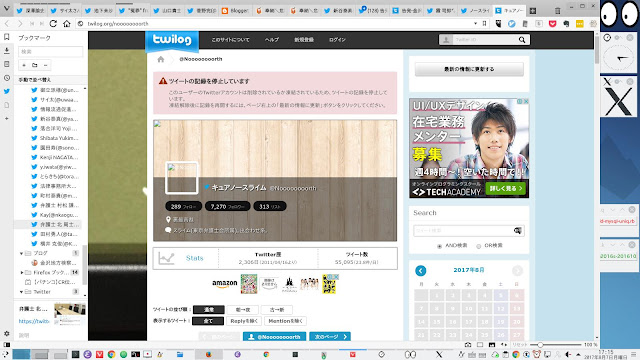The width and height of the screenshot is (640, 360).
Task: Open the closed tabs trash can
Action: point(558,11)
